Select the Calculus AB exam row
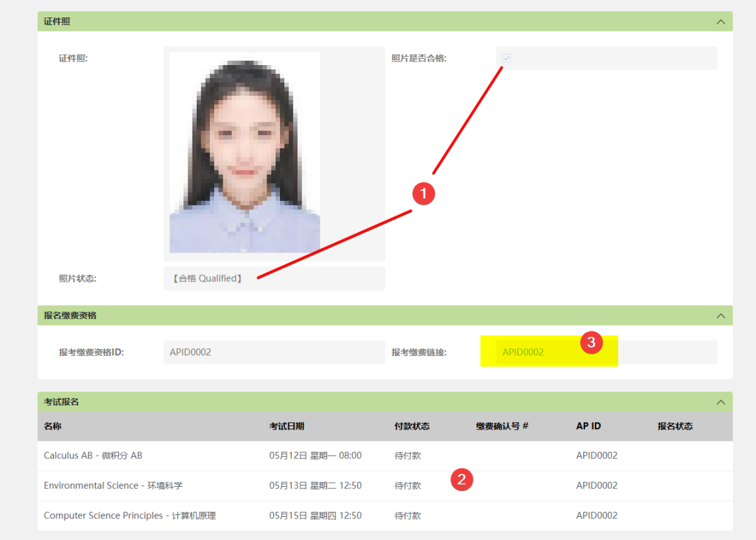The width and height of the screenshot is (756, 540). pyautogui.click(x=385, y=455)
